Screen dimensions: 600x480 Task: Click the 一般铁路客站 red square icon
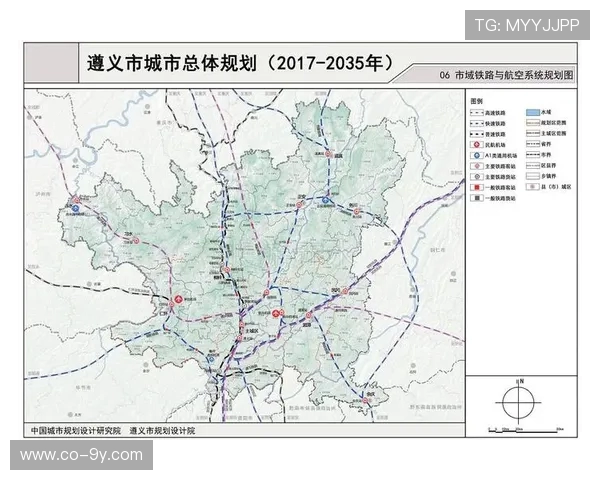(x=477, y=188)
